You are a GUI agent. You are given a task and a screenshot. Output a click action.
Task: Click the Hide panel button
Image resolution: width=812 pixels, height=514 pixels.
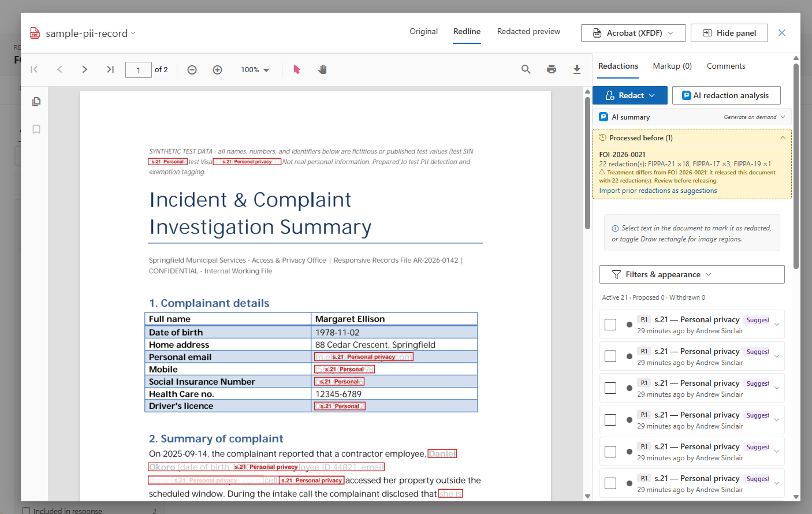click(729, 33)
